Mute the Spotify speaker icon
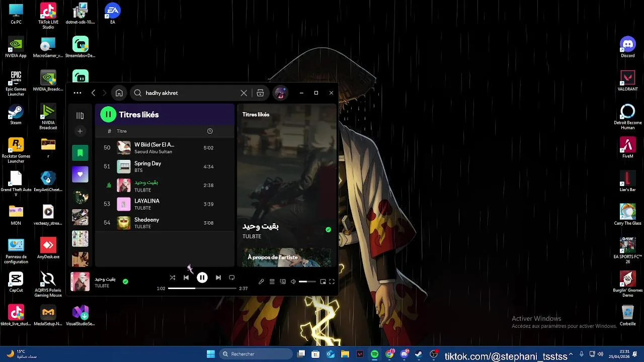Image resolution: width=644 pixels, height=362 pixels. point(293,282)
